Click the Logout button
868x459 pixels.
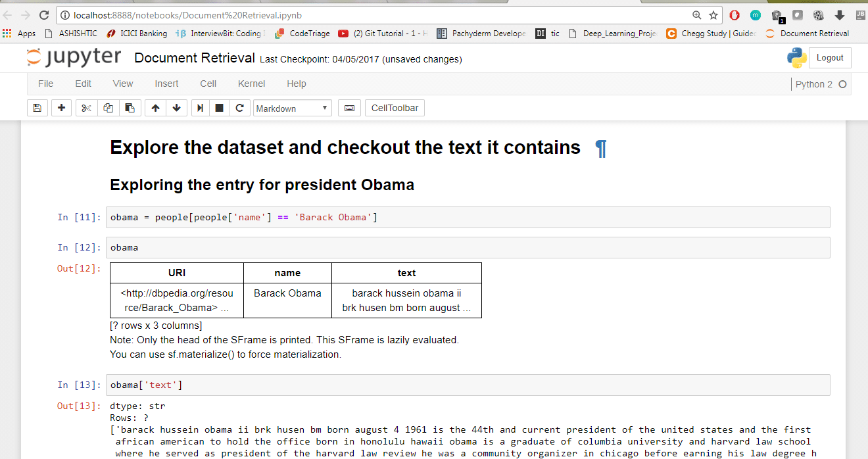pos(829,58)
